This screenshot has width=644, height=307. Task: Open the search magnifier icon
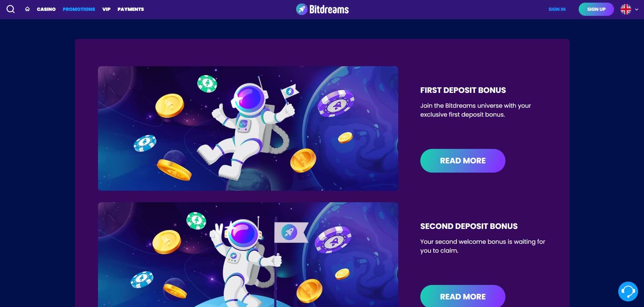(x=11, y=9)
